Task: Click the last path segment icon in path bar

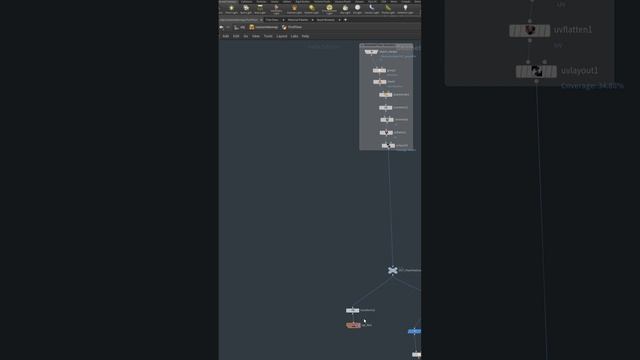Action: [x=284, y=27]
